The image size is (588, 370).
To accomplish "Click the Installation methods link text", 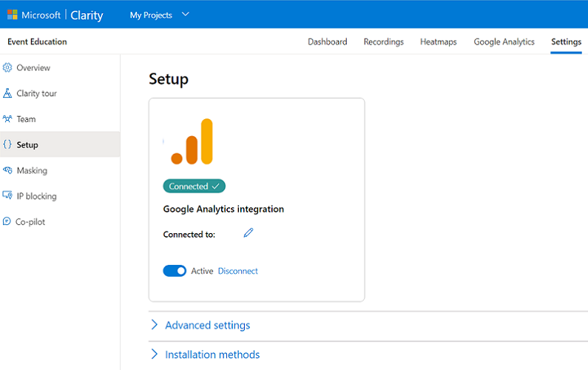I will click(x=212, y=354).
